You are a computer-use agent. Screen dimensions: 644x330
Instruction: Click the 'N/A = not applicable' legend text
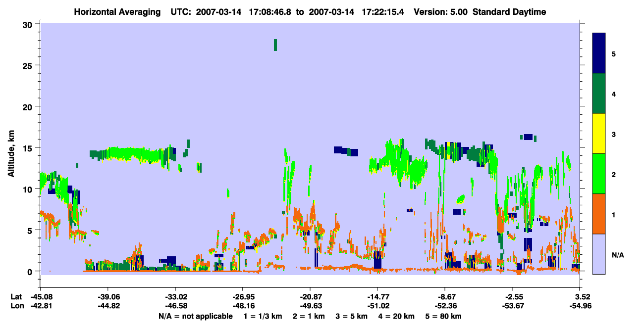pos(196,316)
